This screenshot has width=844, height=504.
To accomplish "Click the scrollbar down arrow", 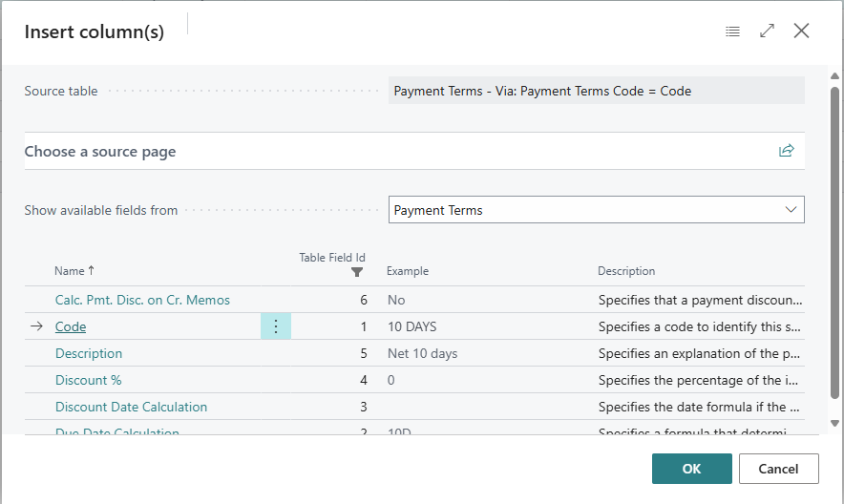I will click(835, 423).
